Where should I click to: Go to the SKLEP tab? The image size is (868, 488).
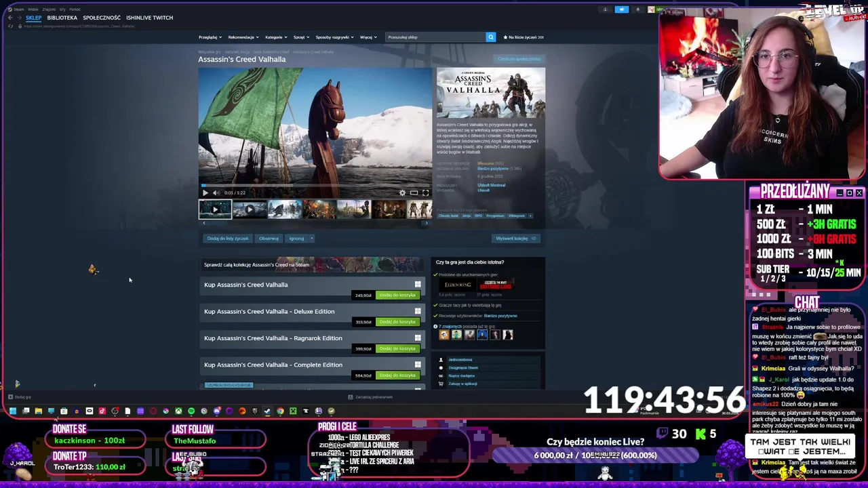click(34, 18)
